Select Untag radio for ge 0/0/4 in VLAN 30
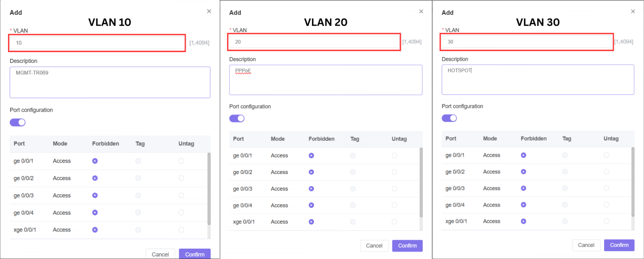Screen dimensions: 644x259 click(607, 205)
